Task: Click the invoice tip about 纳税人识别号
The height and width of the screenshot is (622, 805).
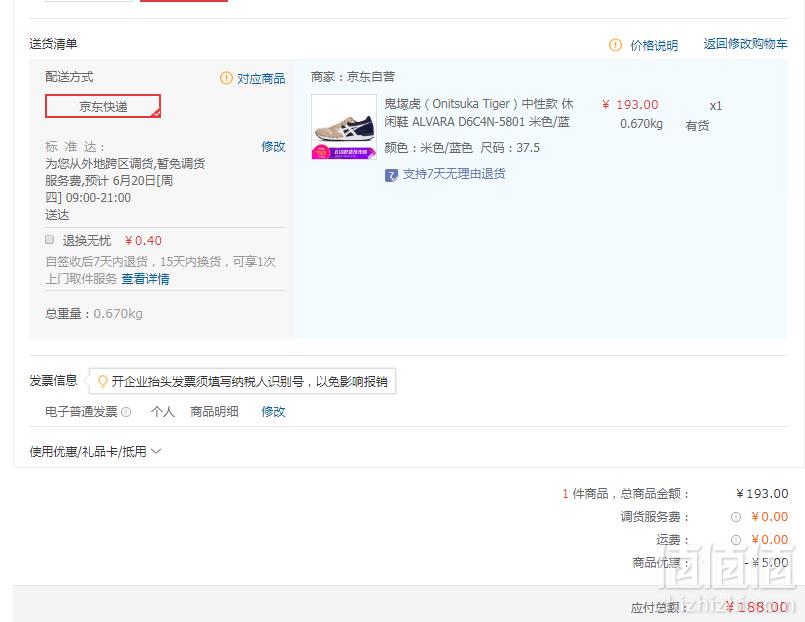Action: click(x=242, y=381)
